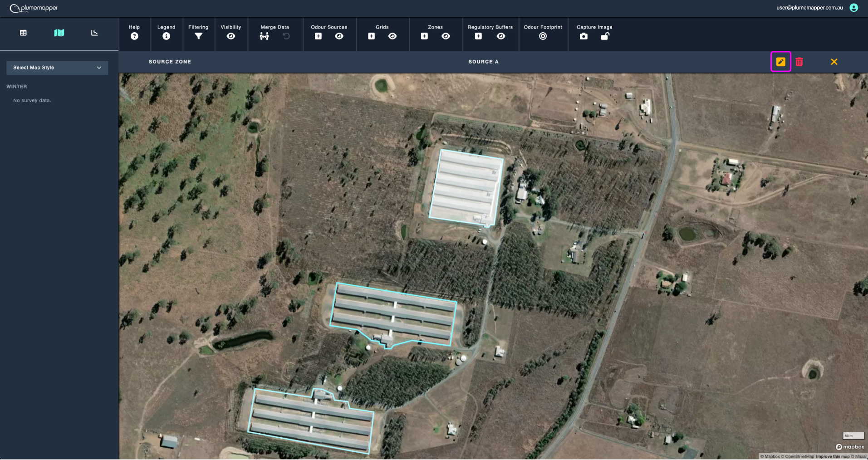Add a new Odour Source
The image size is (868, 460).
pyautogui.click(x=318, y=36)
